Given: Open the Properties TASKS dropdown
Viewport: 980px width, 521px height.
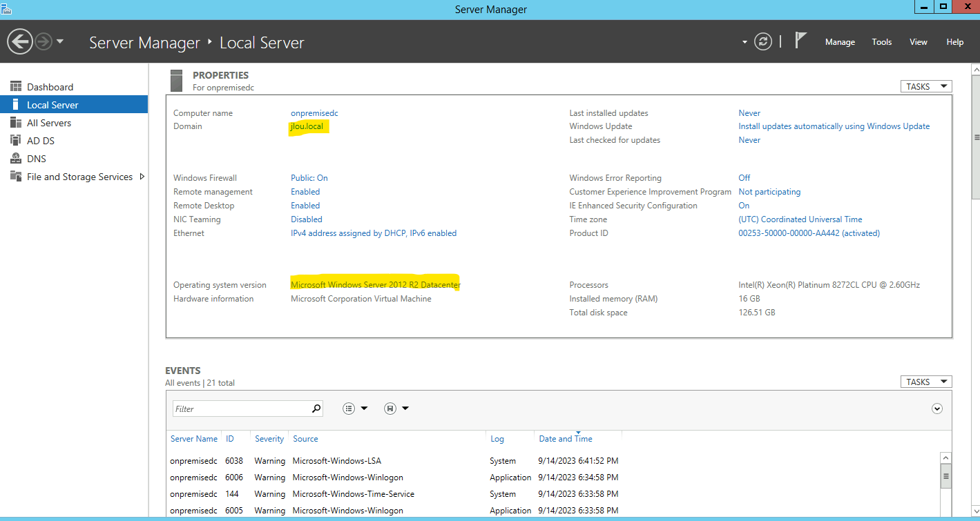Looking at the screenshot, I should pos(926,86).
